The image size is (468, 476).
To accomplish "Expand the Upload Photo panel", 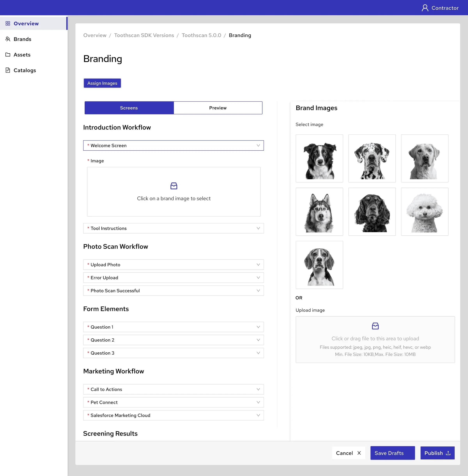I will [173, 265].
